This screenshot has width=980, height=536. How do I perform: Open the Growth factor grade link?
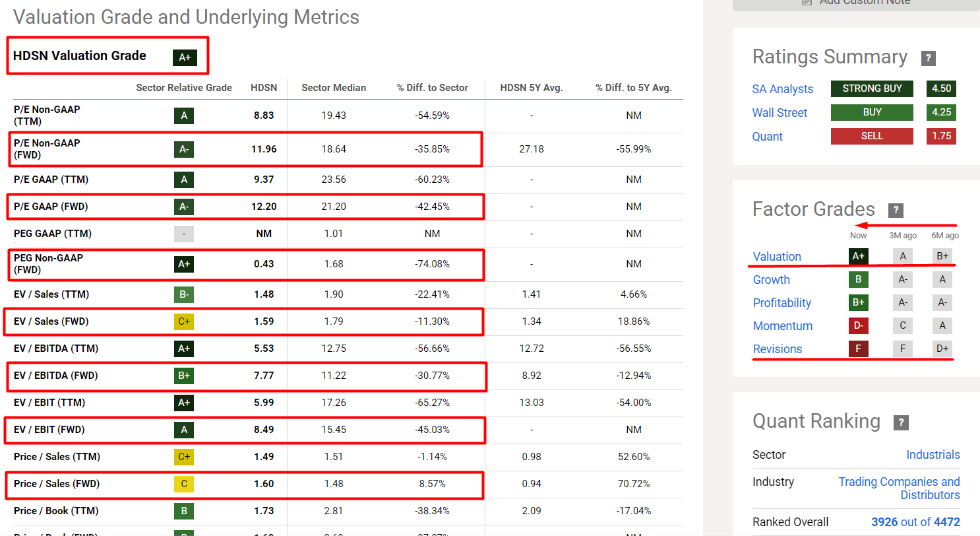point(772,280)
